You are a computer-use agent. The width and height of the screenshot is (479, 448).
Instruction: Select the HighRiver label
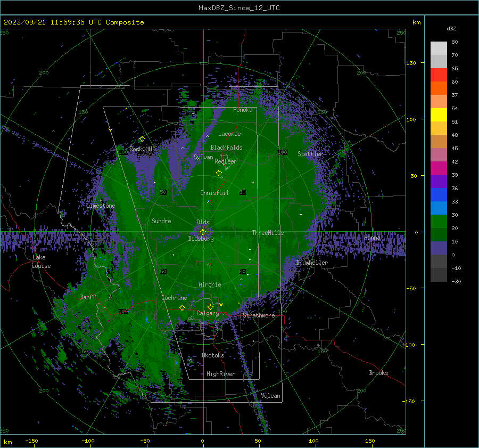pyautogui.click(x=221, y=374)
